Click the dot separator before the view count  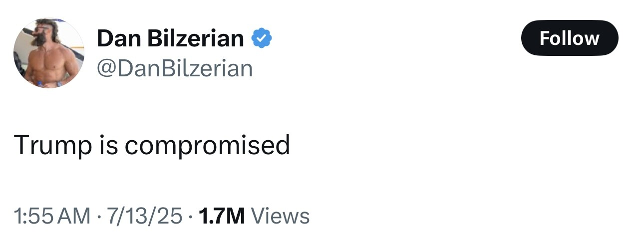tap(190, 217)
